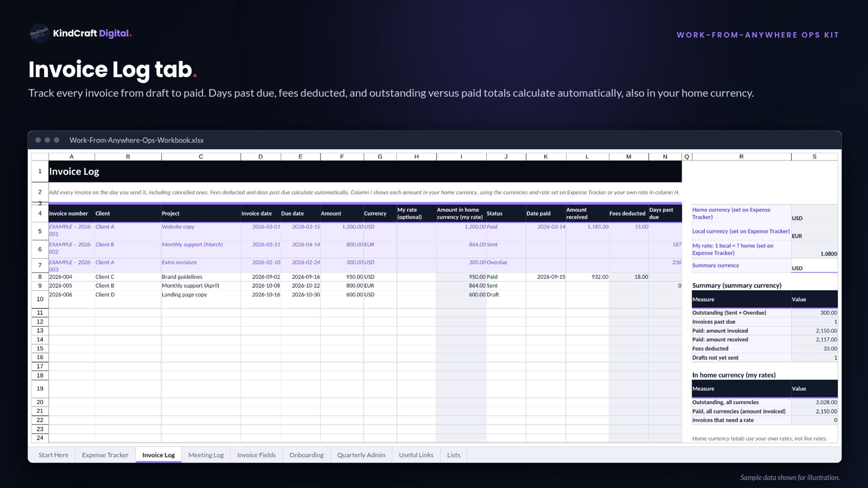Select column A header
868x488 pixels.
[72, 157]
